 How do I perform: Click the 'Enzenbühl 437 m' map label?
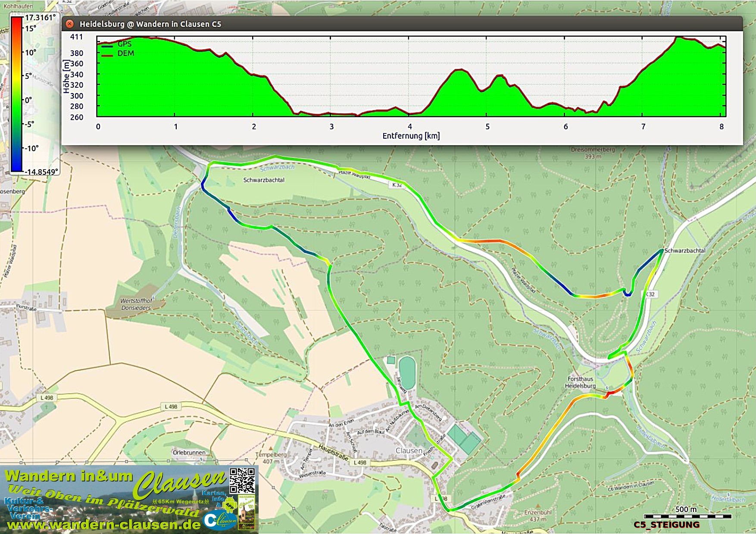click(x=538, y=516)
